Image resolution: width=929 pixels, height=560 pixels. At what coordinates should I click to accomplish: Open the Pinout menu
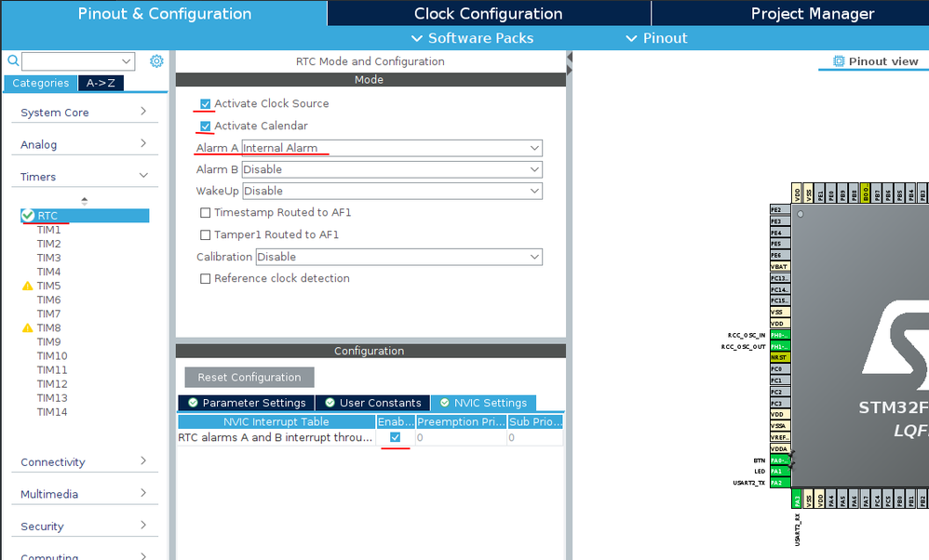(x=656, y=38)
